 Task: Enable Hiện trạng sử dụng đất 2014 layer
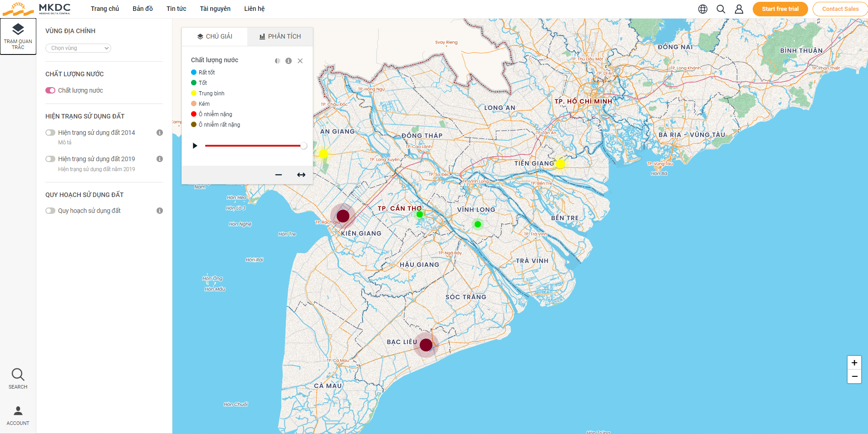click(x=50, y=133)
